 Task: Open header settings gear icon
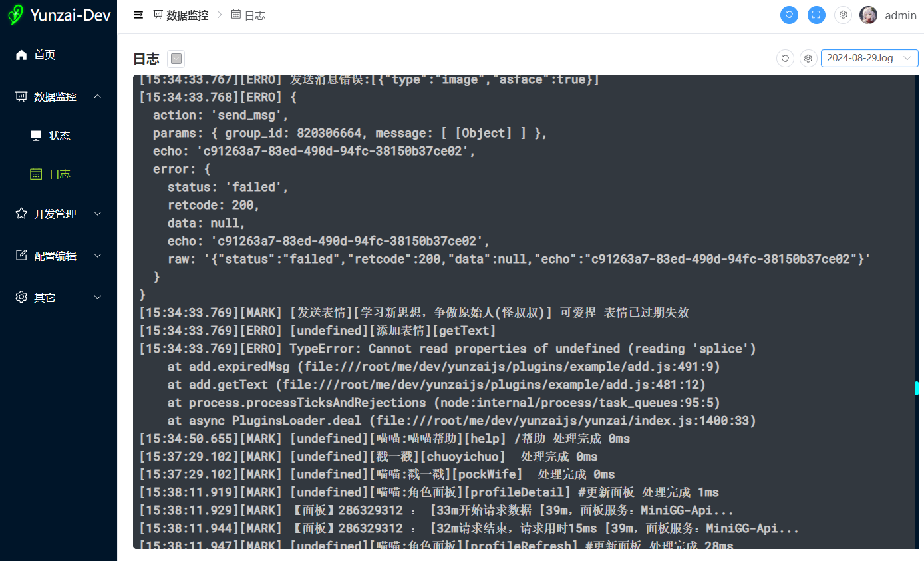pyautogui.click(x=843, y=15)
